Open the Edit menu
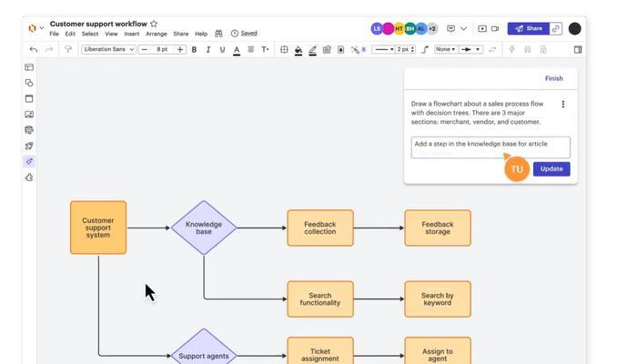The width and height of the screenshot is (637, 364). pyautogui.click(x=70, y=34)
